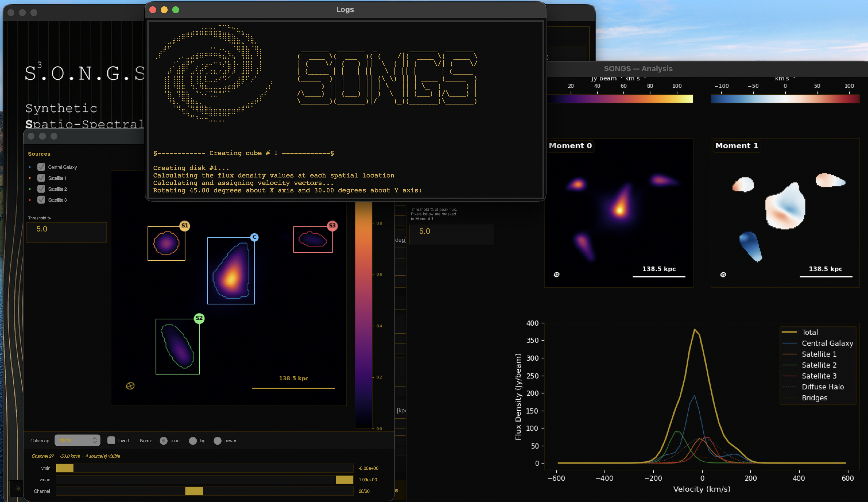Click the SONGS — Analysis window title

(x=638, y=69)
